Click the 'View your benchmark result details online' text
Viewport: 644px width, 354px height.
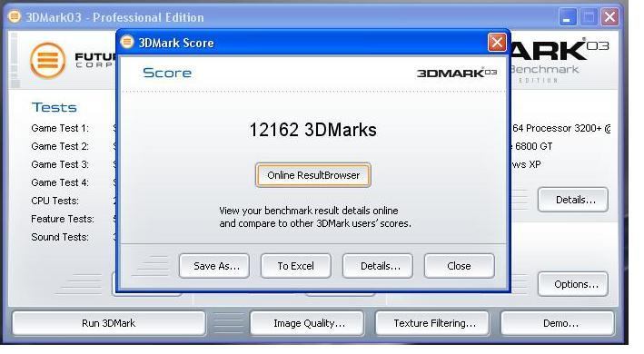click(x=309, y=211)
